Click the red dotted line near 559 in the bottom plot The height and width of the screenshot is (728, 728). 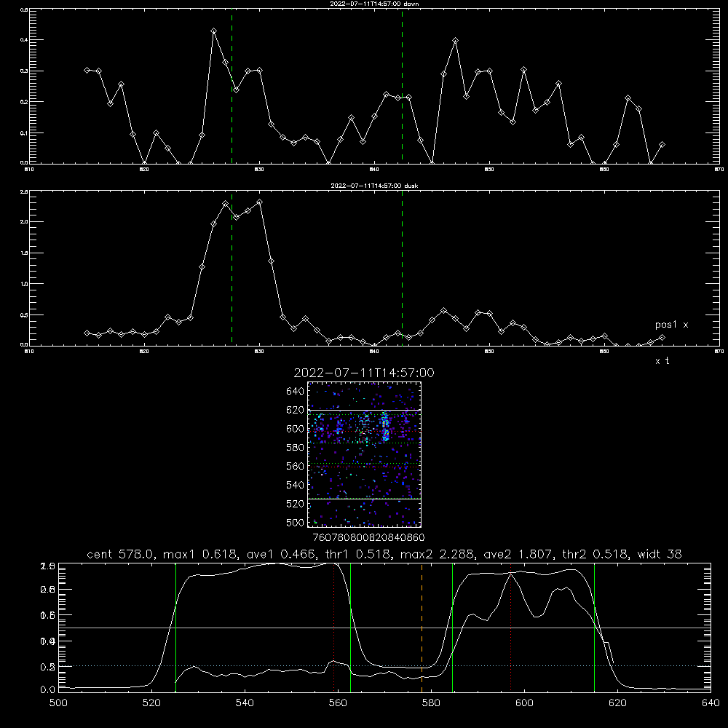(x=334, y=628)
